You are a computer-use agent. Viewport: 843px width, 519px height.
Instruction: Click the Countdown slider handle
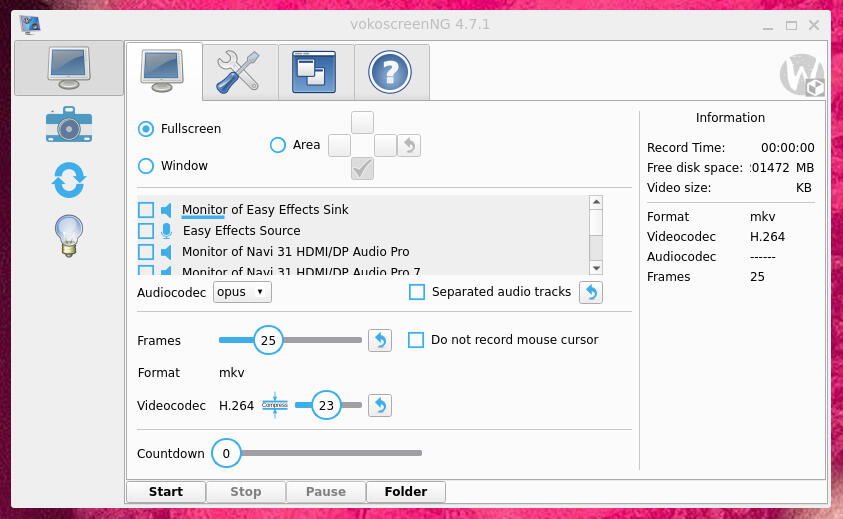(x=226, y=453)
